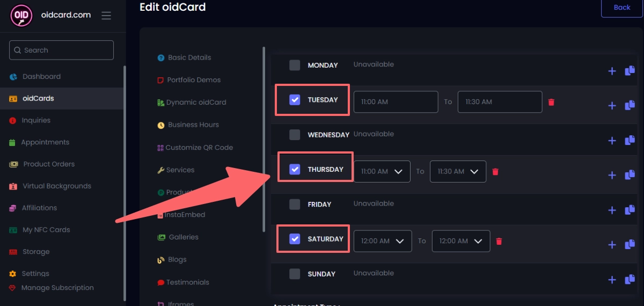The image size is (644, 306).
Task: Click the oidCard logo icon
Action: click(x=22, y=15)
